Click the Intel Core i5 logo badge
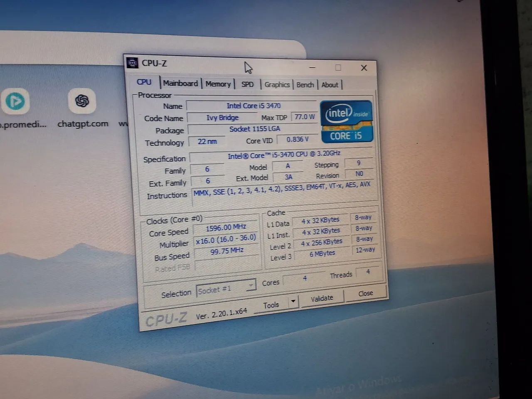This screenshot has width=532, height=399. pos(346,121)
